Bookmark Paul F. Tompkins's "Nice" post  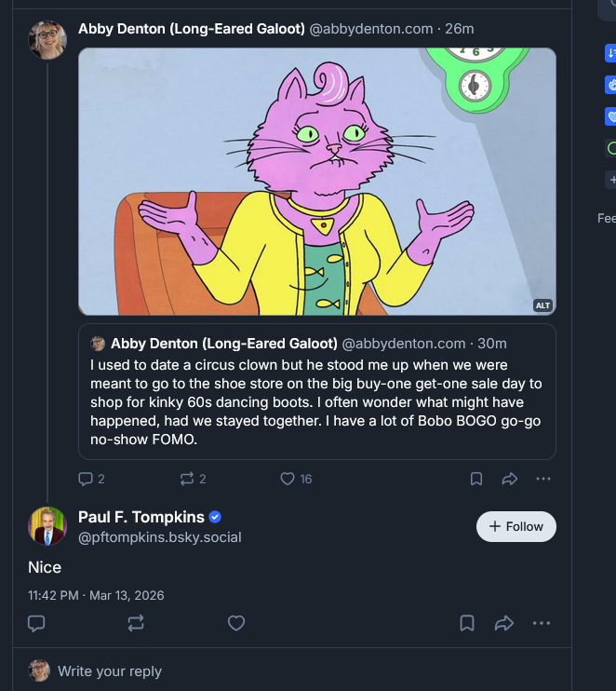pos(468,623)
